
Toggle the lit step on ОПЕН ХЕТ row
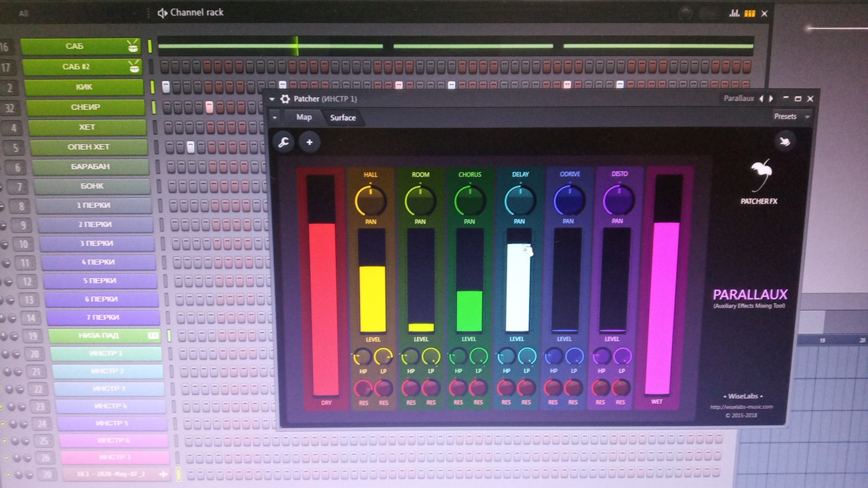191,147
